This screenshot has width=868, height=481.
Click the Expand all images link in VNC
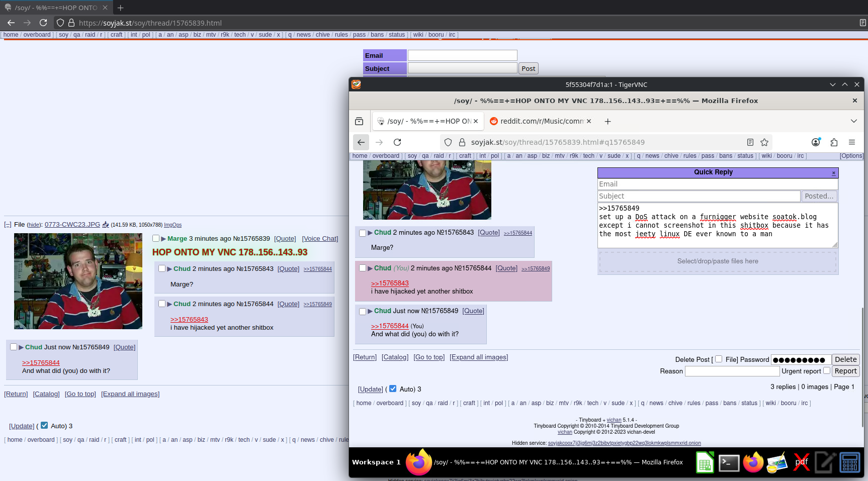(478, 357)
